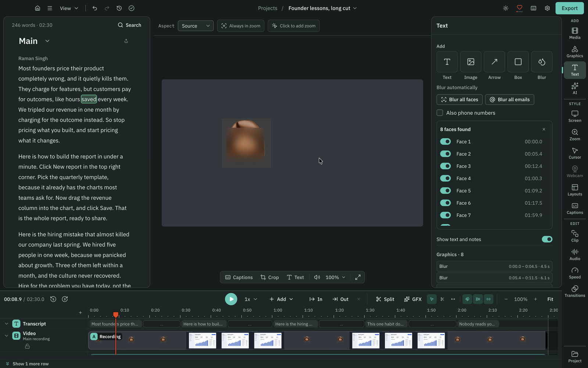Open the Zoom style panel

[x=575, y=135]
